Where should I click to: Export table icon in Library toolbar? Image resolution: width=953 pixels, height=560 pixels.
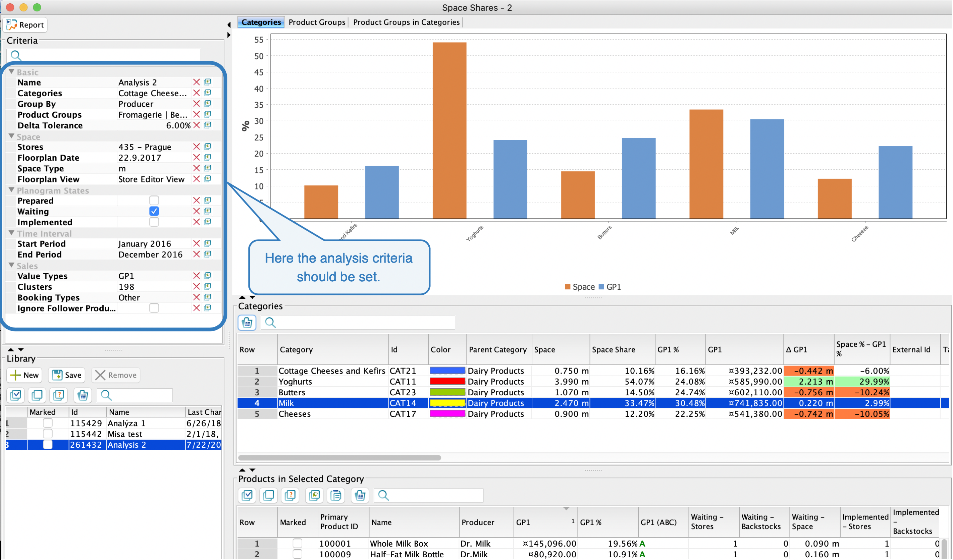point(83,396)
